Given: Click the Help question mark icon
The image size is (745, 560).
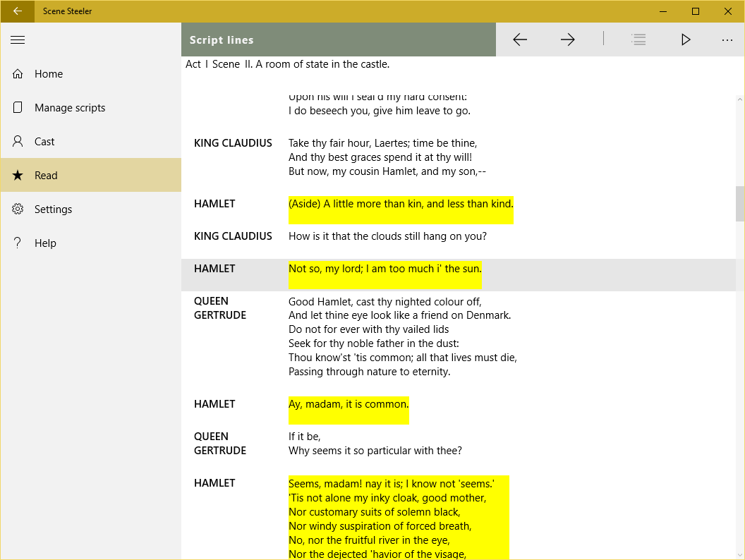Looking at the screenshot, I should pos(18,243).
